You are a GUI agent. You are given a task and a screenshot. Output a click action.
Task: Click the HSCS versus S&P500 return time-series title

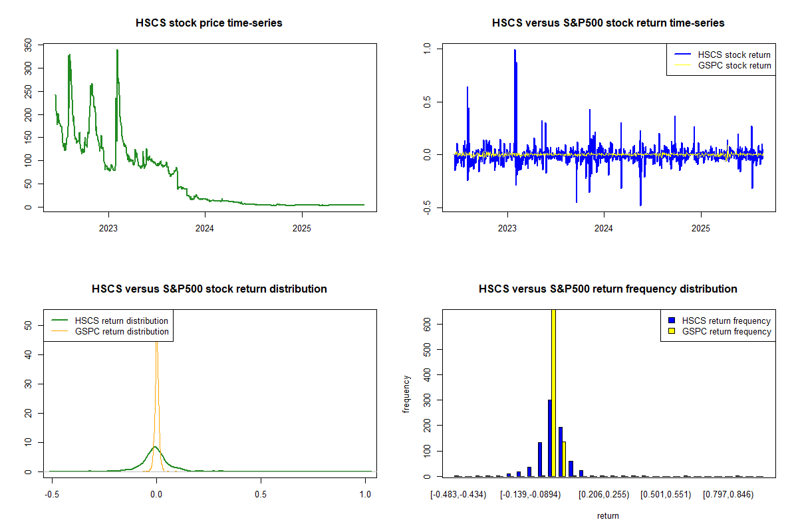tap(608, 23)
